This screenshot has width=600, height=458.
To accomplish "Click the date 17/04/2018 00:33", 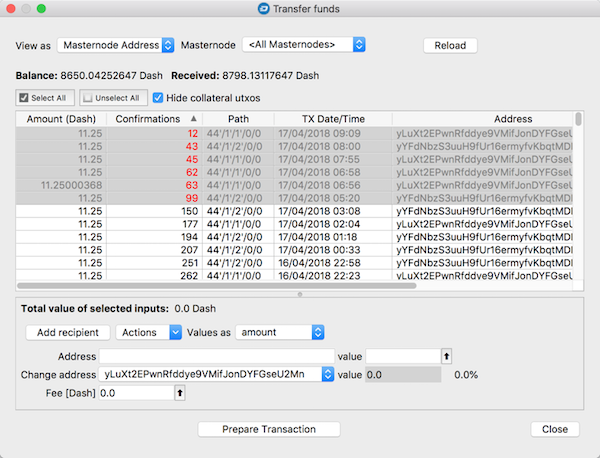I will pos(319,250).
